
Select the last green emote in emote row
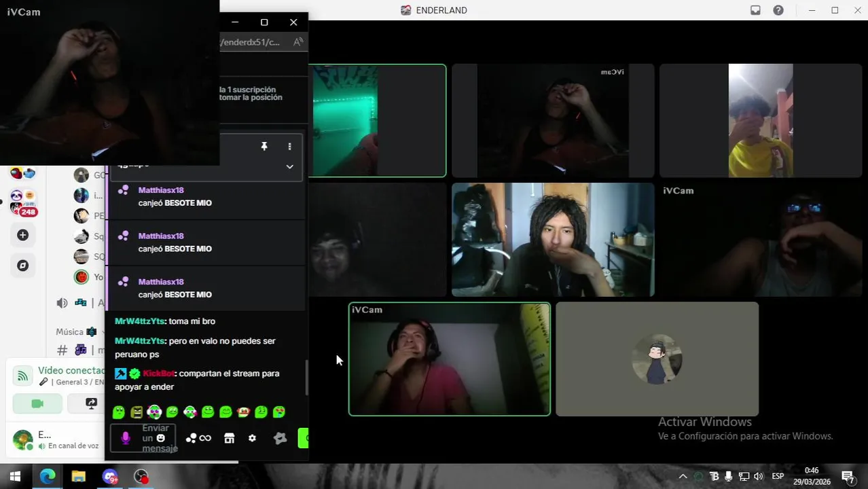click(278, 412)
